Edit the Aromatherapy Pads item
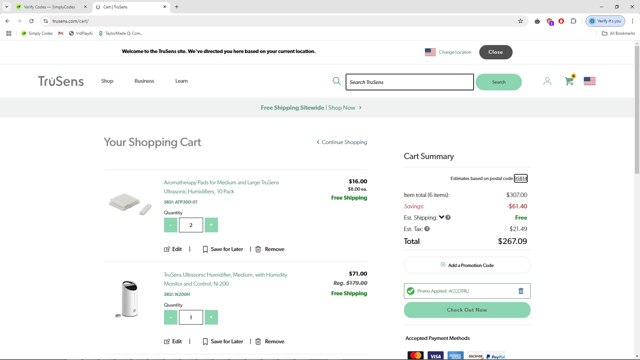The width and height of the screenshot is (640, 360). coord(173,249)
